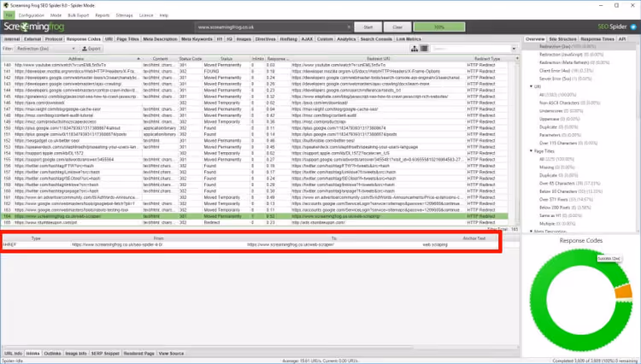
Task: Open the Outlinks bottom tab
Action: click(x=52, y=354)
